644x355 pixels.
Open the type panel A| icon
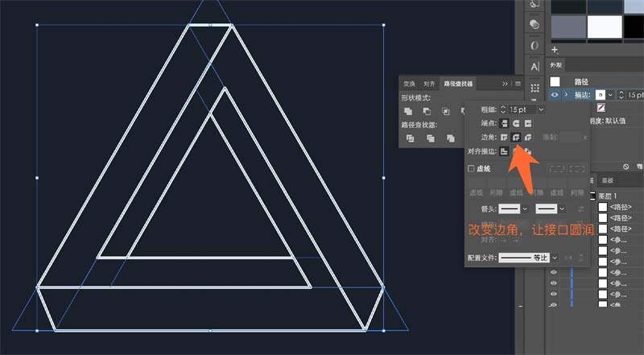click(x=535, y=67)
